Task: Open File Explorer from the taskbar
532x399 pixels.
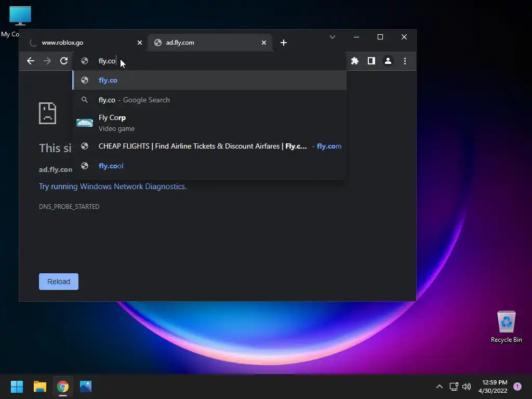Action: coord(39,387)
